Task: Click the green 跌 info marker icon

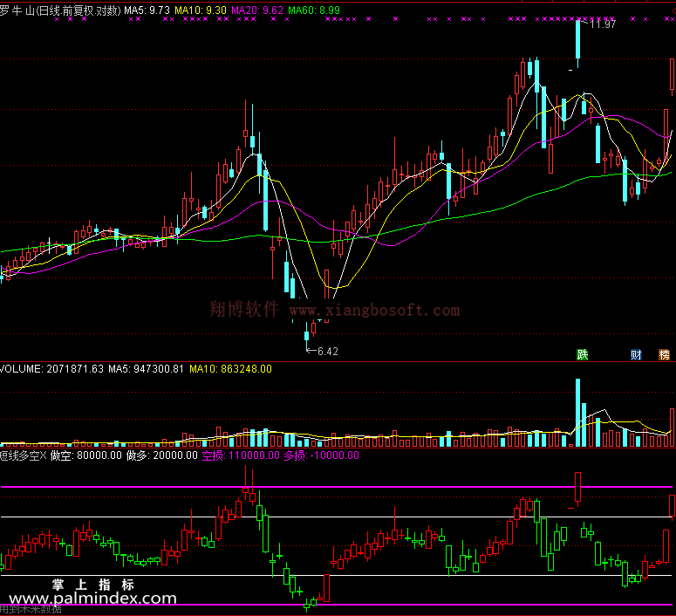Action: point(583,354)
